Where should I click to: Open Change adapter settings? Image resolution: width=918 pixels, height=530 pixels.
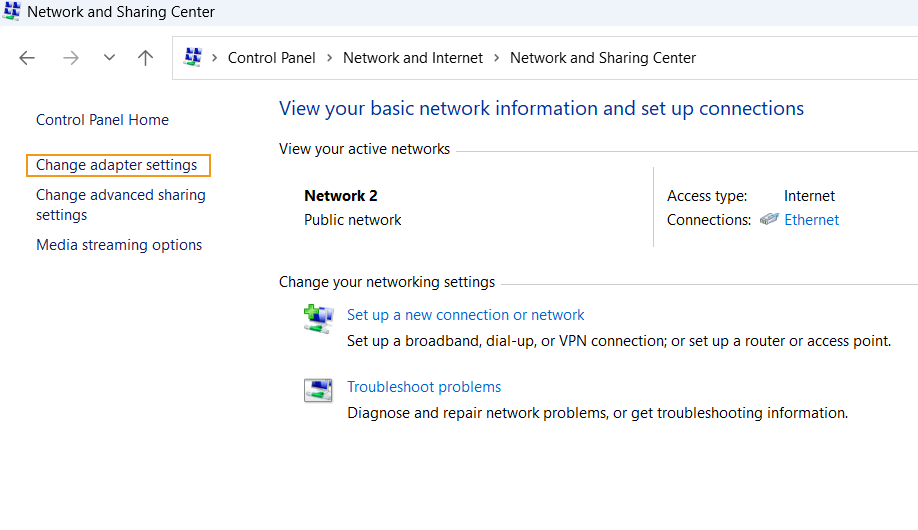tap(117, 165)
